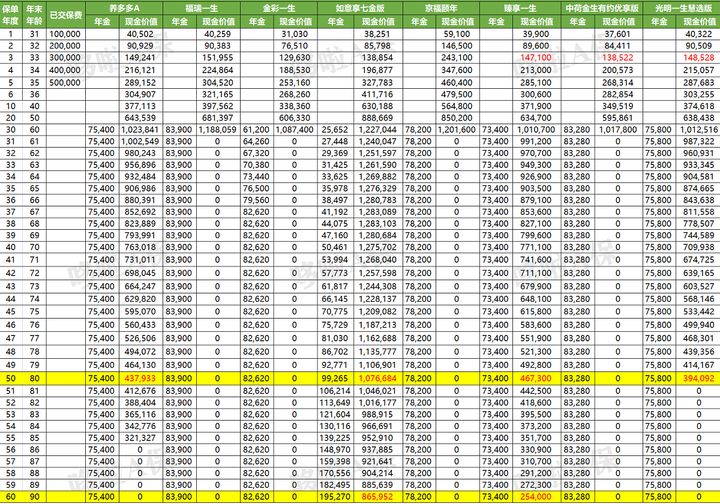Click the 京福颐年 product header
This screenshot has height=504, width=720.
[441, 8]
